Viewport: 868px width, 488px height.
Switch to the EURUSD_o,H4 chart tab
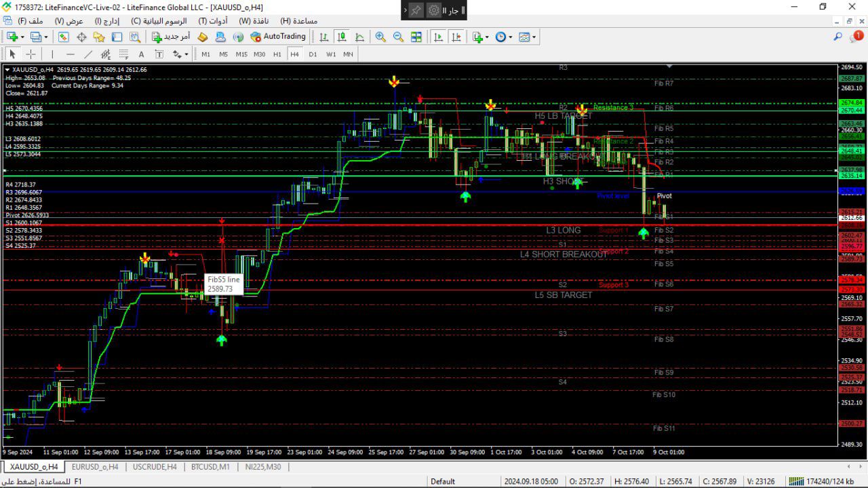94,467
